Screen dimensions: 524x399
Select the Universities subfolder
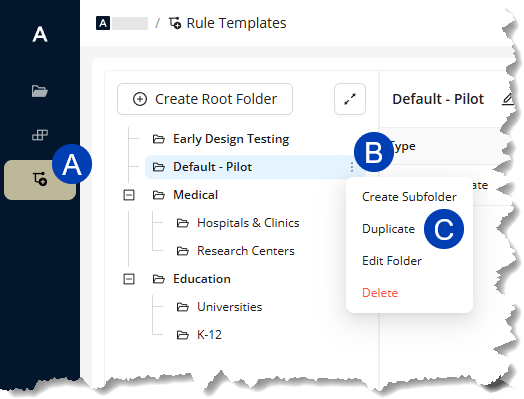coord(230,307)
